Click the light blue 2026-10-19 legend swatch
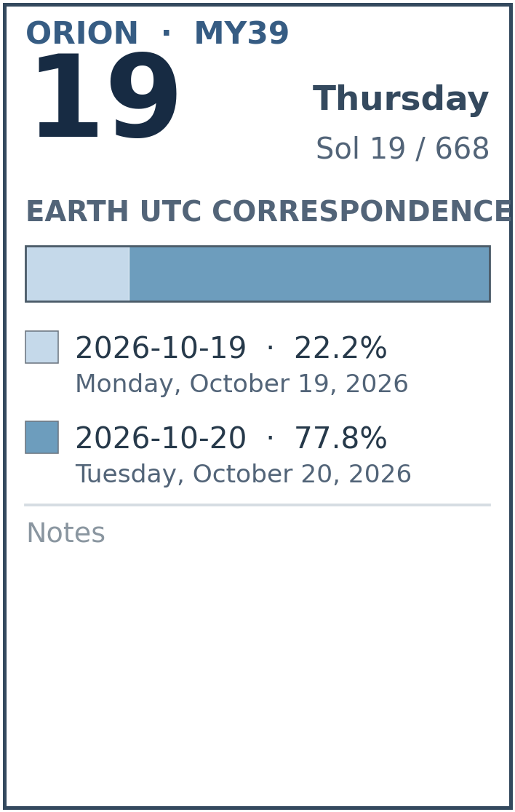The width and height of the screenshot is (515, 812). [x=42, y=347]
